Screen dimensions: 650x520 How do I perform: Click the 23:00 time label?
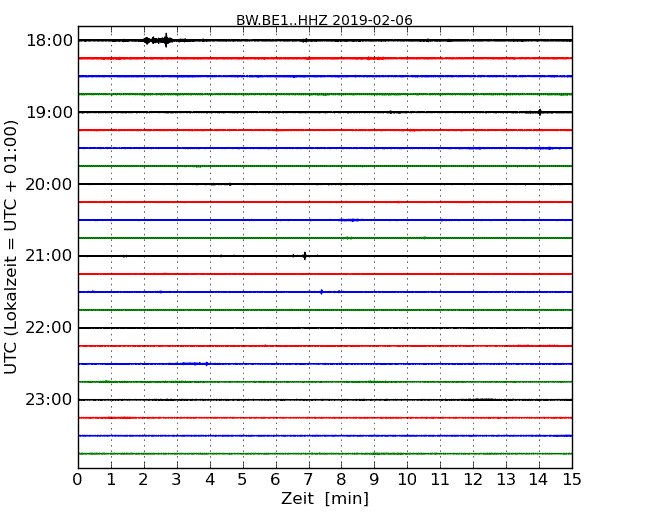click(x=49, y=400)
